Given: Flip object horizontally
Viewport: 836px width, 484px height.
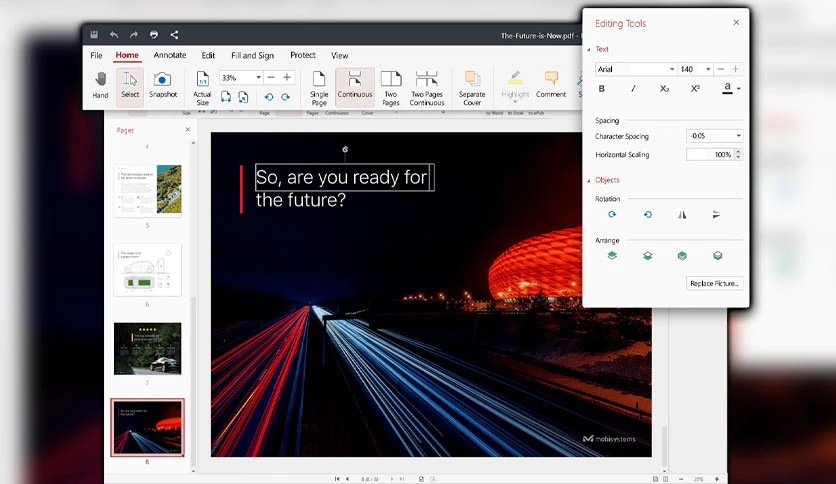Looking at the screenshot, I should pyautogui.click(x=682, y=214).
